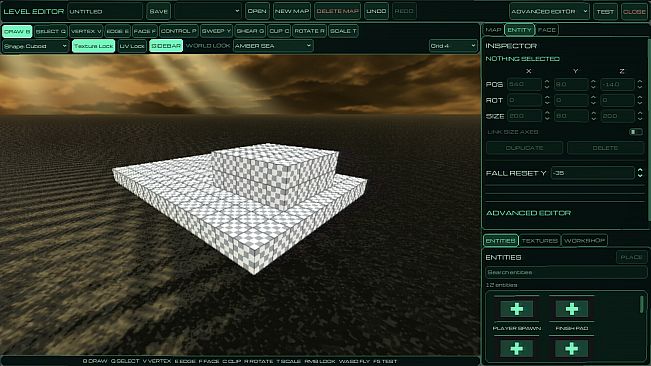Open the Workshop tab
Viewport: 651px width, 366px height.
tap(584, 241)
